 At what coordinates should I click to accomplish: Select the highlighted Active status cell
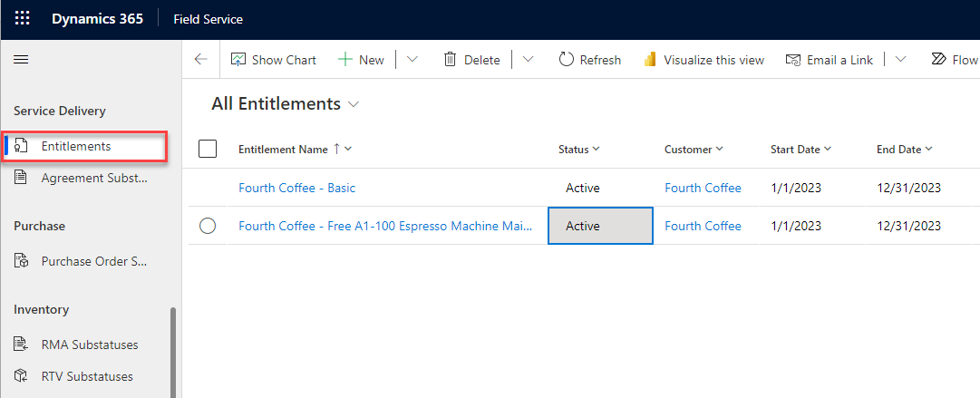601,226
